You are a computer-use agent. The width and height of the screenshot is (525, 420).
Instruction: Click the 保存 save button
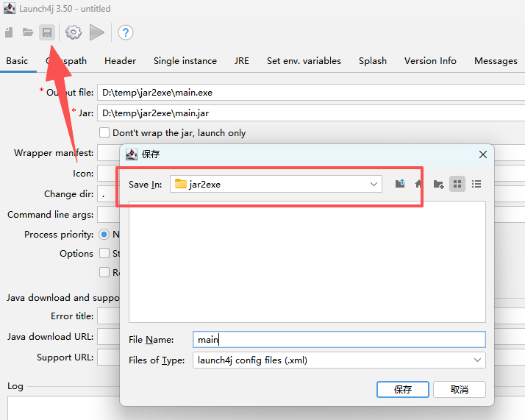[x=403, y=390]
